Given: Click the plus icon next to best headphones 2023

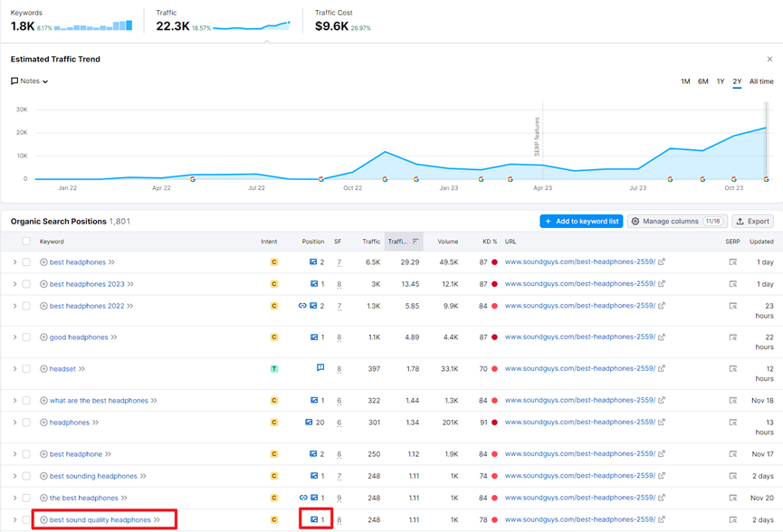Looking at the screenshot, I should (43, 284).
